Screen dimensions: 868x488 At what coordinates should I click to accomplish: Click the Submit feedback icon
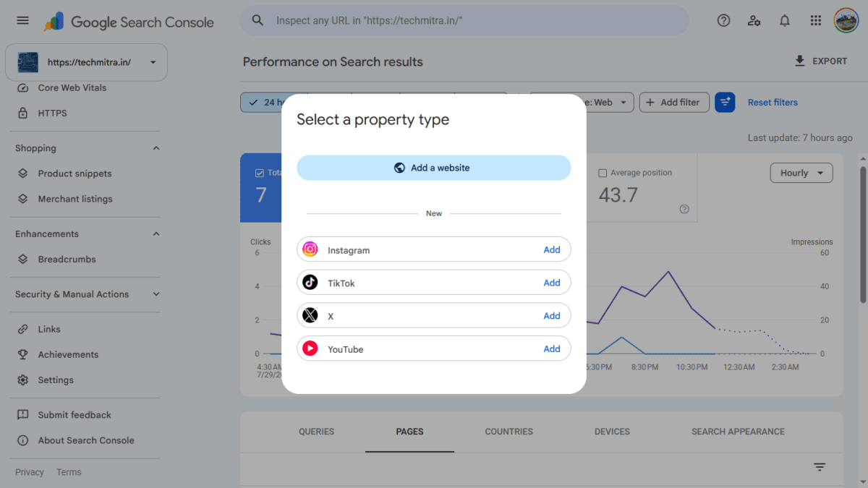click(x=23, y=415)
